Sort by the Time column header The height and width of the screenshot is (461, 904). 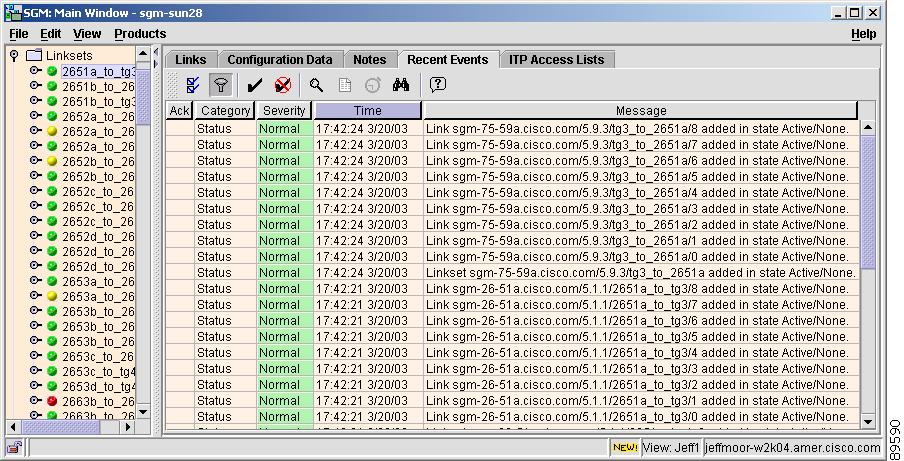368,111
